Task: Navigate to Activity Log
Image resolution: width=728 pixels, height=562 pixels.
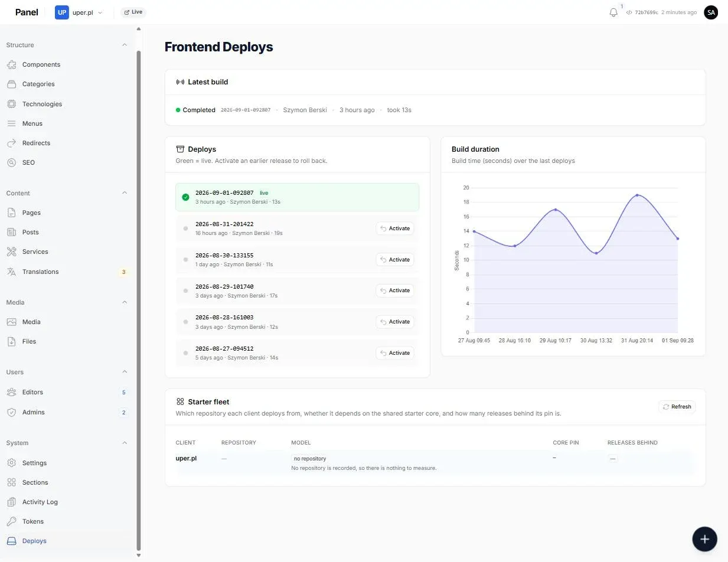Action: [67, 502]
